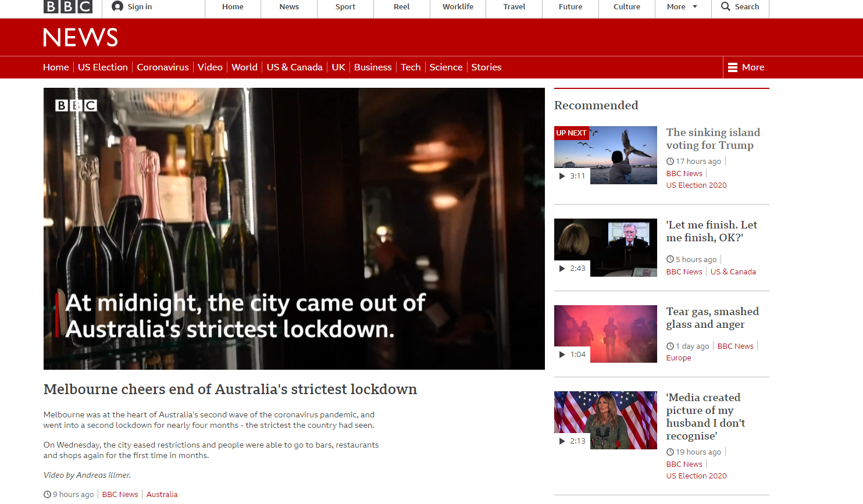
Task: Click the Europe tag under tear gas story
Action: 679,358
